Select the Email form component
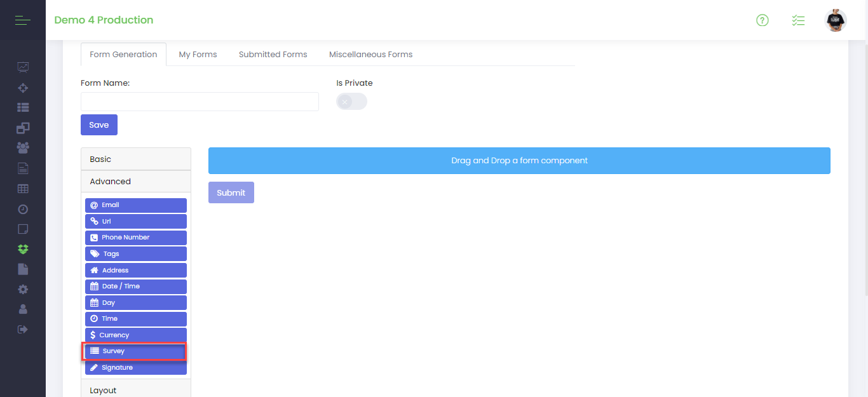 136,205
